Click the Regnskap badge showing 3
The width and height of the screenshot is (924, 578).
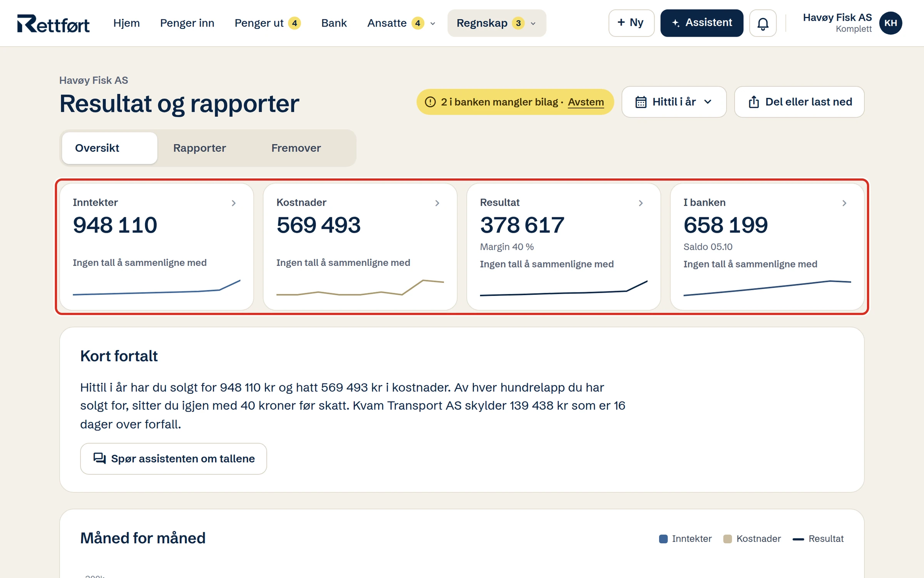pyautogui.click(x=518, y=23)
